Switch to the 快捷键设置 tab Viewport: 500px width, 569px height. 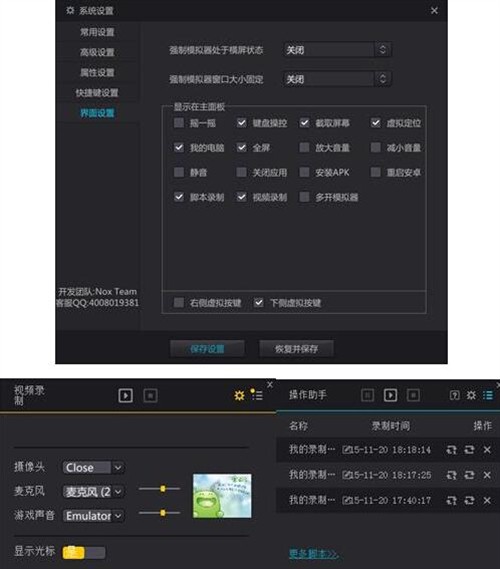tap(97, 93)
